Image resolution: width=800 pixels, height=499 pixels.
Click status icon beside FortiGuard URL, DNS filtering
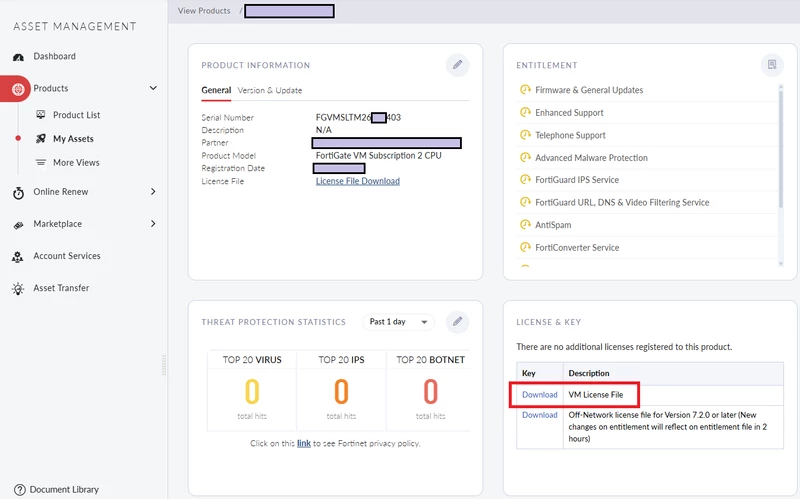525,202
